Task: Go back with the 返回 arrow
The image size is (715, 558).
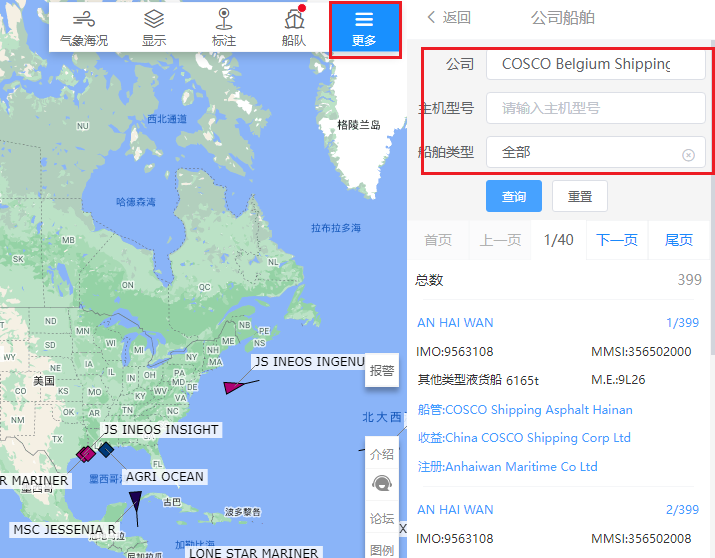Action: pyautogui.click(x=449, y=17)
